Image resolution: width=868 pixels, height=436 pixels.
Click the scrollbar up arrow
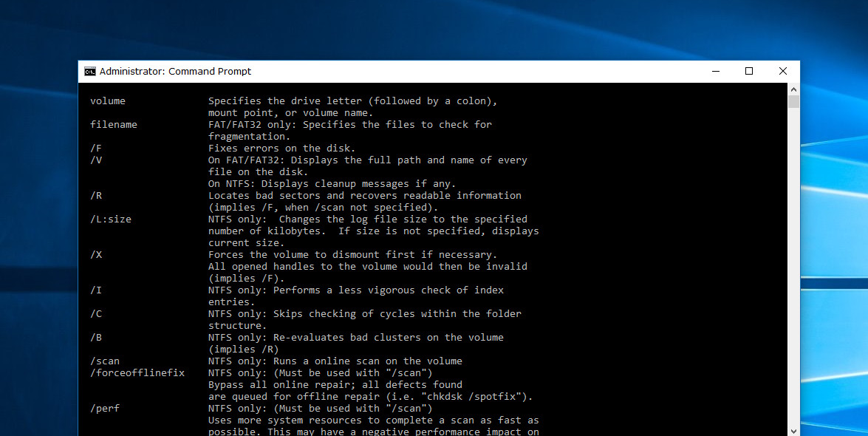click(x=793, y=89)
